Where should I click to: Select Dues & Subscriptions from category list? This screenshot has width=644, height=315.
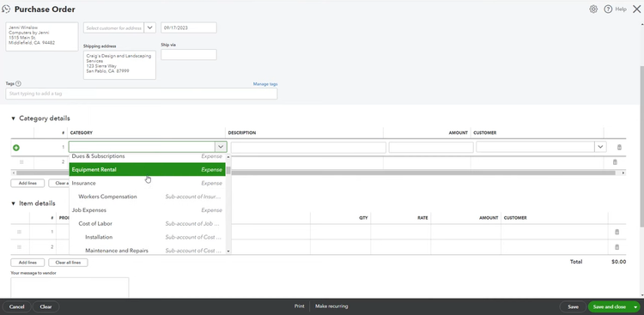click(x=147, y=156)
